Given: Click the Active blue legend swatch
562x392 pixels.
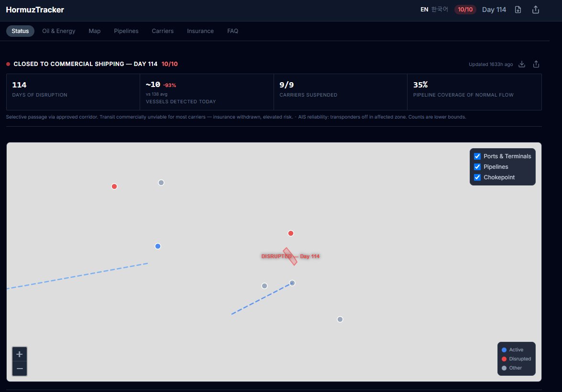Looking at the screenshot, I should [x=504, y=350].
